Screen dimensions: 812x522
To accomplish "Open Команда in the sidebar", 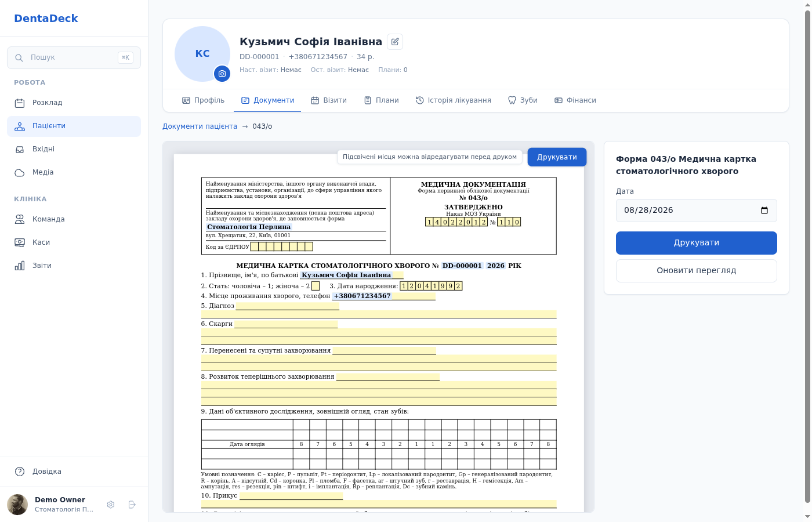I will tap(74, 219).
